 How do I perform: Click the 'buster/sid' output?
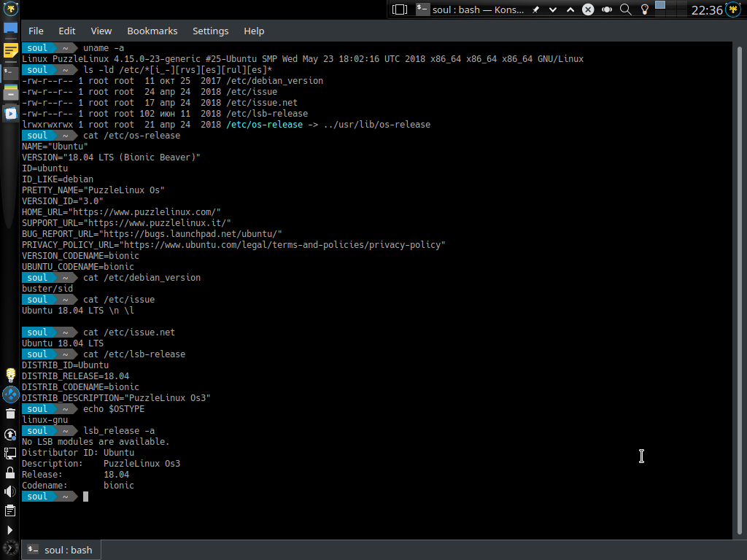pos(47,289)
